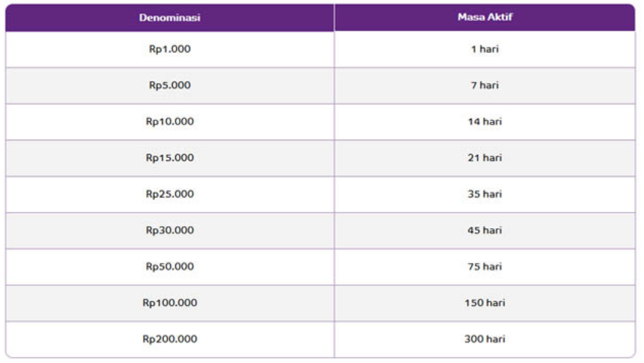Select the Rp100.000 denomination cell
Viewport: 644px width, 363px height.
click(170, 302)
